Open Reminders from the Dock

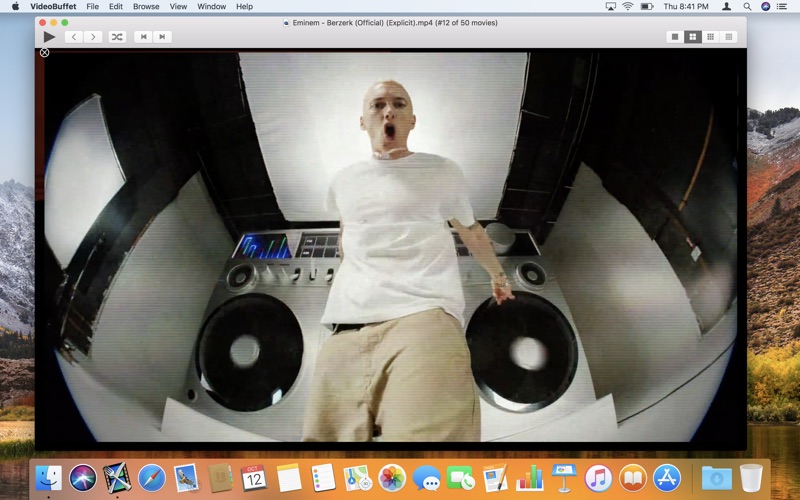pyautogui.click(x=323, y=479)
